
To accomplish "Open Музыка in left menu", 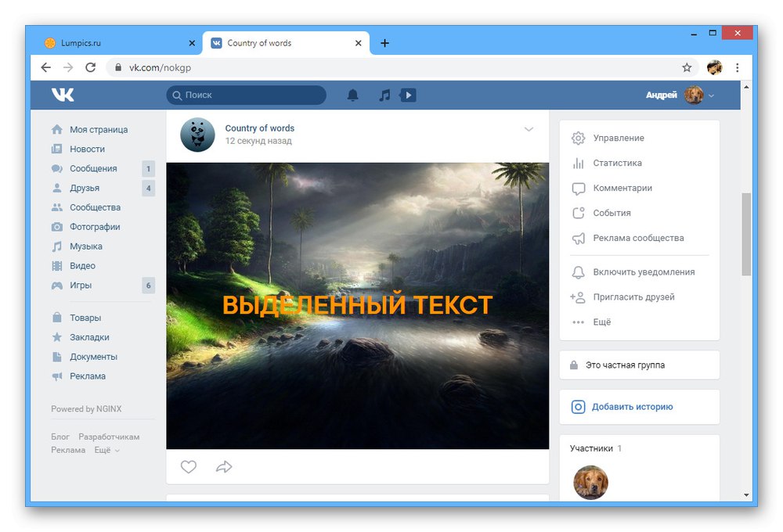I will (x=86, y=246).
